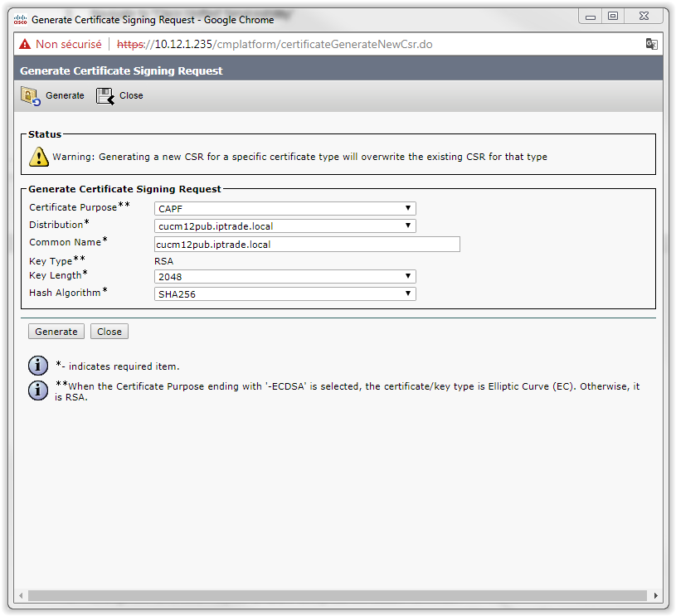Click the URL in the address bar
Image resolution: width=676 pixels, height=616 pixels.
tap(275, 45)
